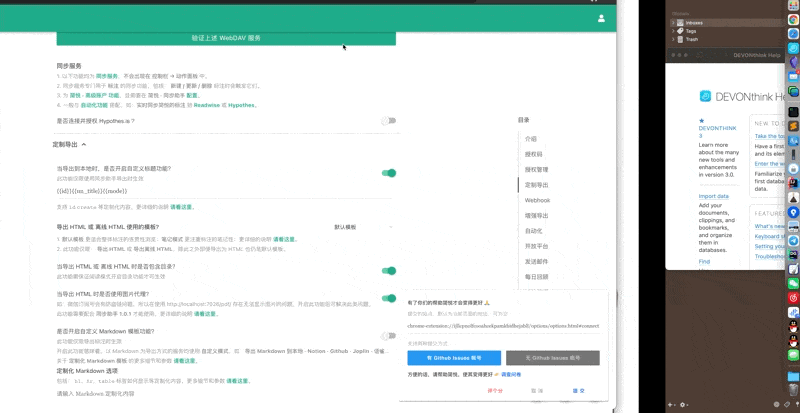The width and height of the screenshot is (800, 413).
Task: Click 评个分 rate button in dialog
Action: (x=495, y=391)
